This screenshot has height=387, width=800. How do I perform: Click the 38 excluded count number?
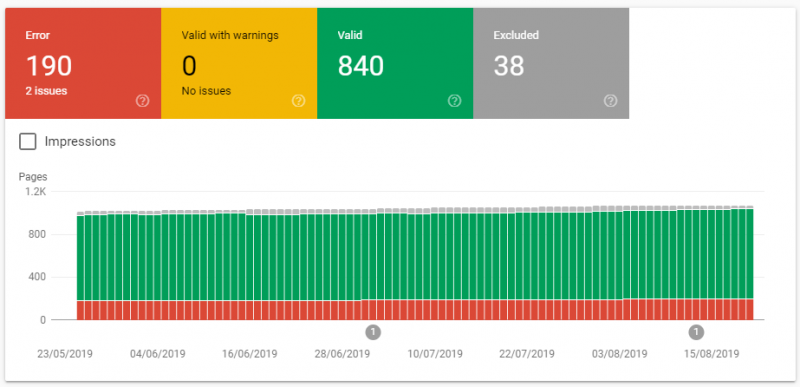(509, 66)
